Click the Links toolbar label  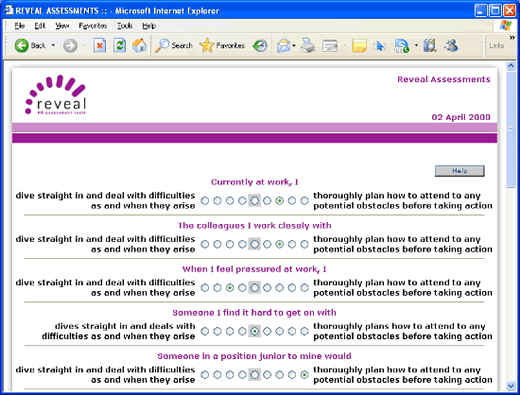click(x=496, y=46)
